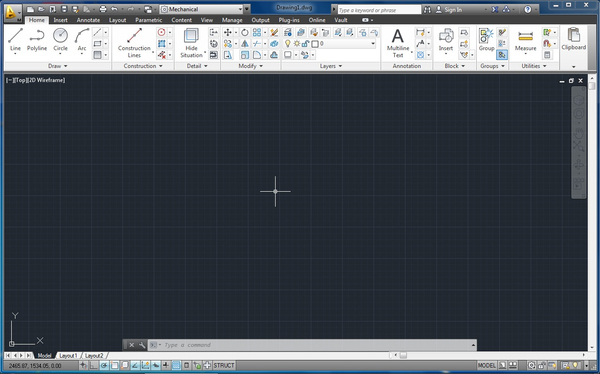Click the Open file folder icon
Viewport: 600px width, 374px height.
coord(41,9)
